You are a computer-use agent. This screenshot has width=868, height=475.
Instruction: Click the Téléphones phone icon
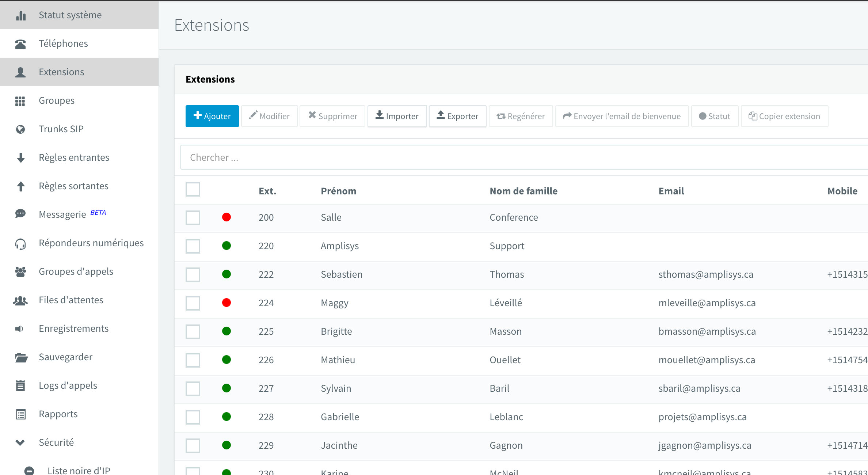click(20, 44)
